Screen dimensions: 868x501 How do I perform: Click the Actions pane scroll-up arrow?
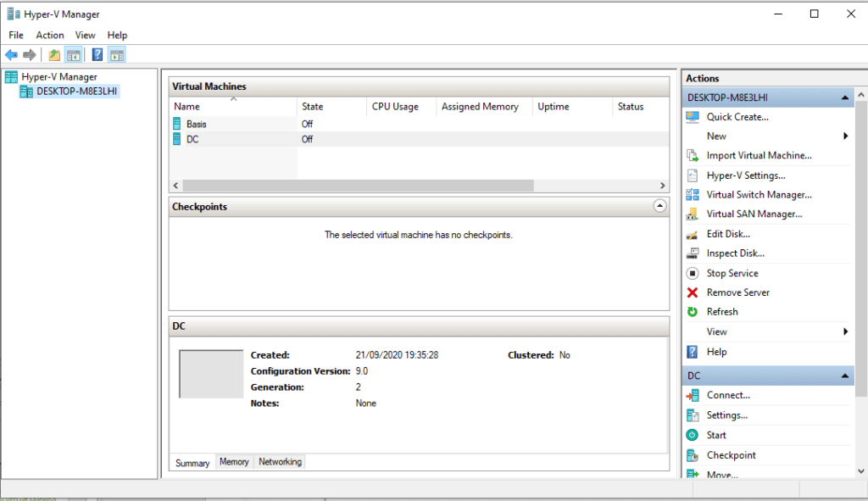point(861,95)
